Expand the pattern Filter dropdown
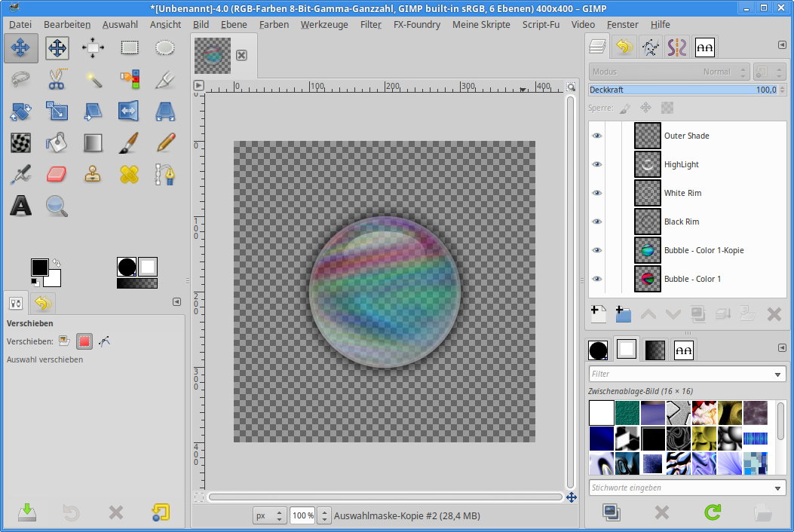This screenshot has height=532, width=794. coord(778,375)
